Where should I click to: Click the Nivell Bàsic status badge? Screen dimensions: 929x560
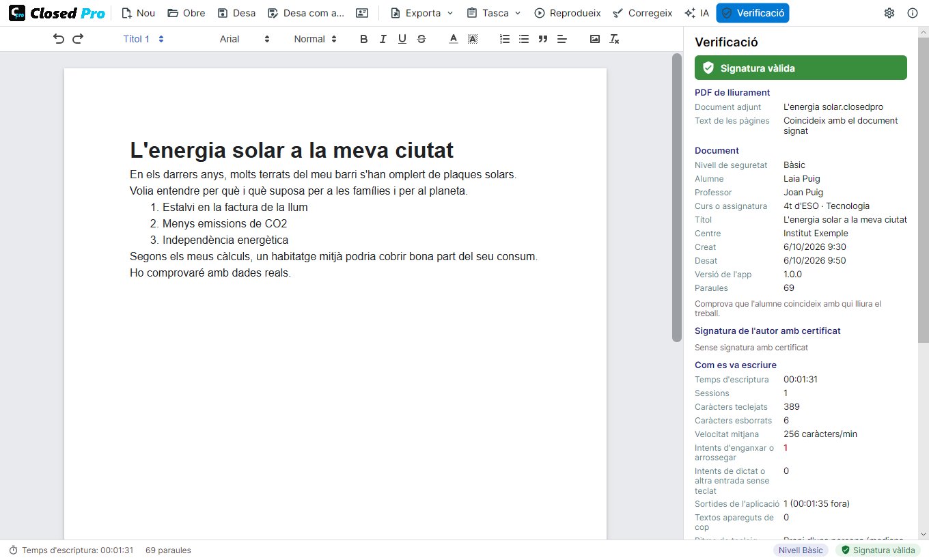tap(801, 550)
